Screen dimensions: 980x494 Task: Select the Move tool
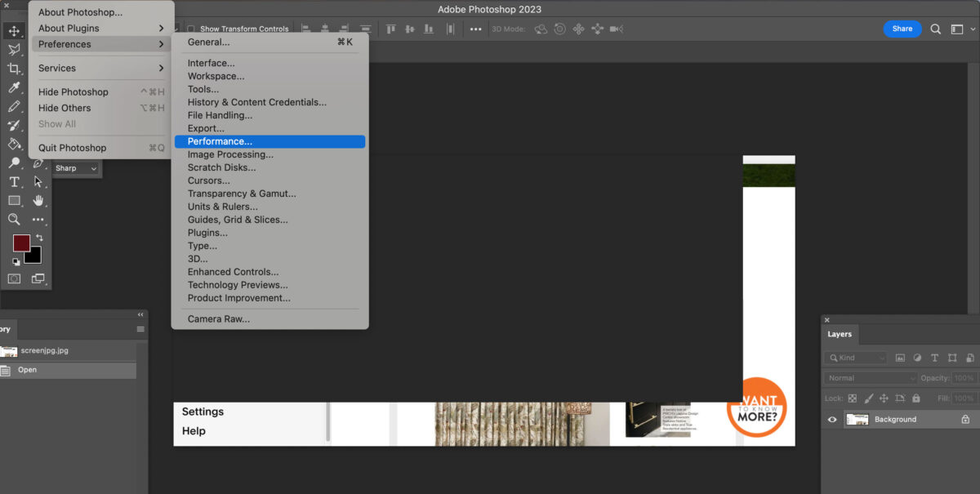click(12, 33)
